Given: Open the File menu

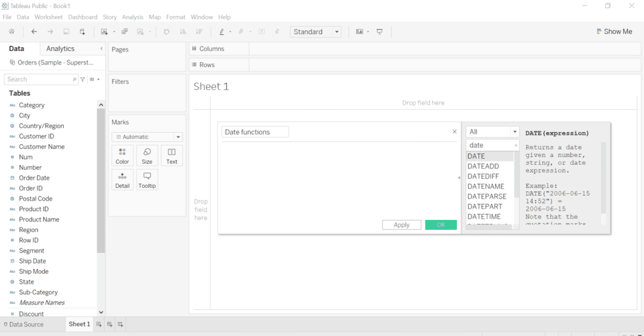Looking at the screenshot, I should (x=7, y=17).
